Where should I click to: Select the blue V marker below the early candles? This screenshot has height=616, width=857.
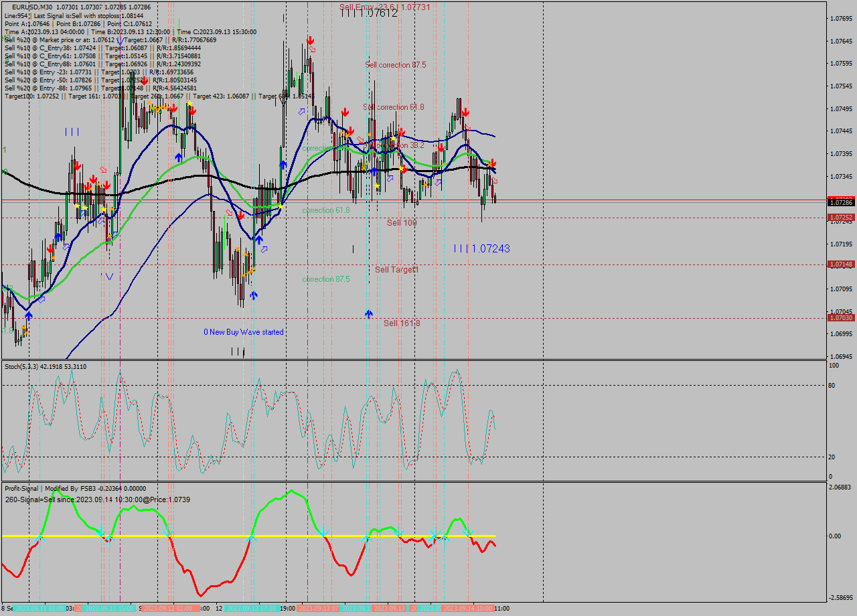(108, 276)
